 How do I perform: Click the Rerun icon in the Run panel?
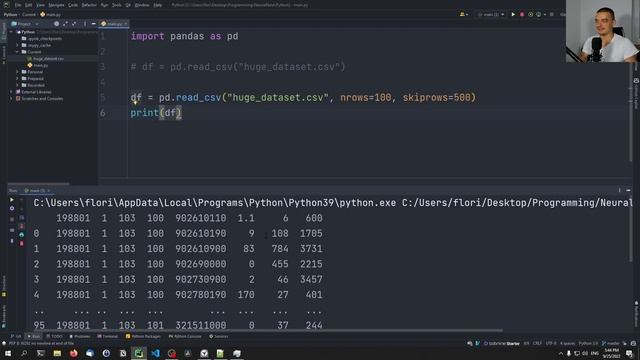(12, 200)
